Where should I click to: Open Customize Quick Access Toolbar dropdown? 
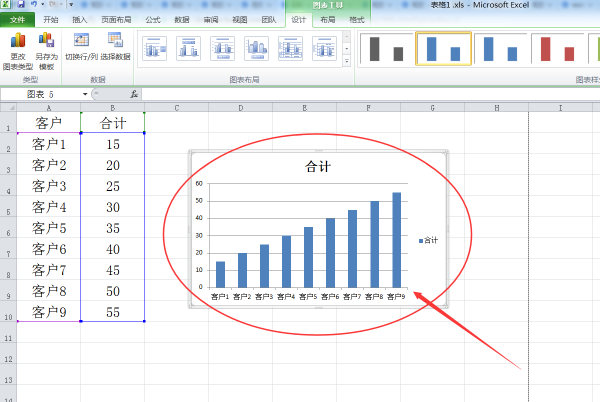71,5
